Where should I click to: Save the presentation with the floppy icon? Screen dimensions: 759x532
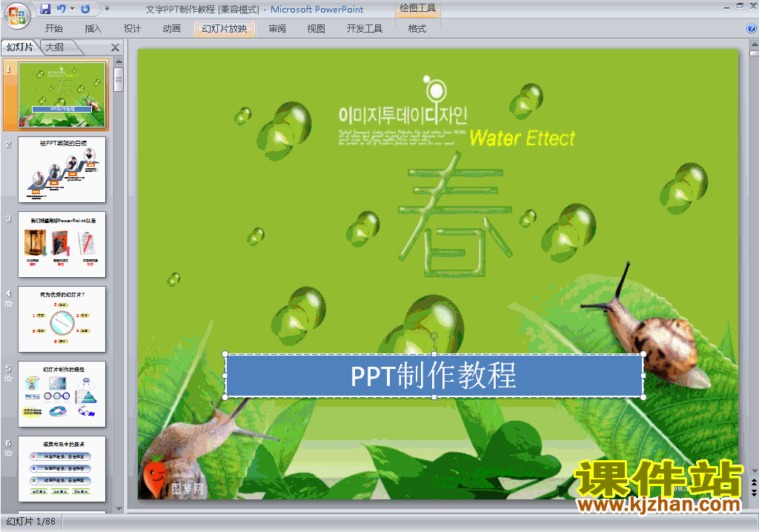(x=45, y=9)
